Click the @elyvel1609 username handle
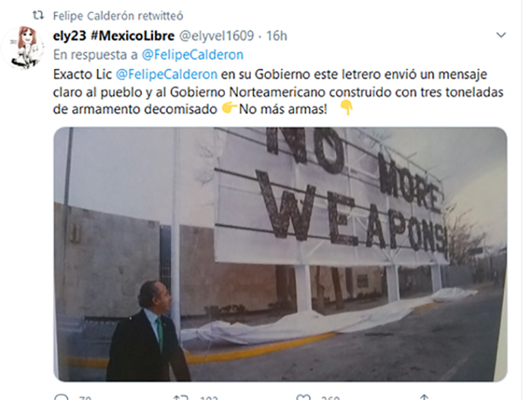Image resolution: width=532 pixels, height=400 pixels. tap(217, 36)
